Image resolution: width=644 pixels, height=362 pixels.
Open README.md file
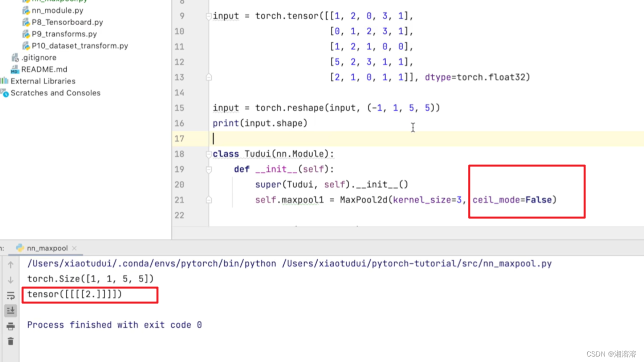[x=44, y=69]
